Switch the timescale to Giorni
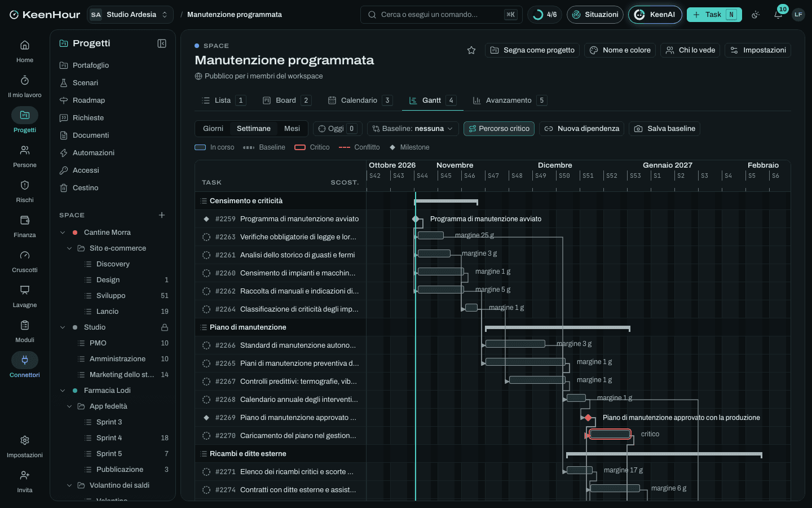The height and width of the screenshot is (508, 812). tap(213, 129)
